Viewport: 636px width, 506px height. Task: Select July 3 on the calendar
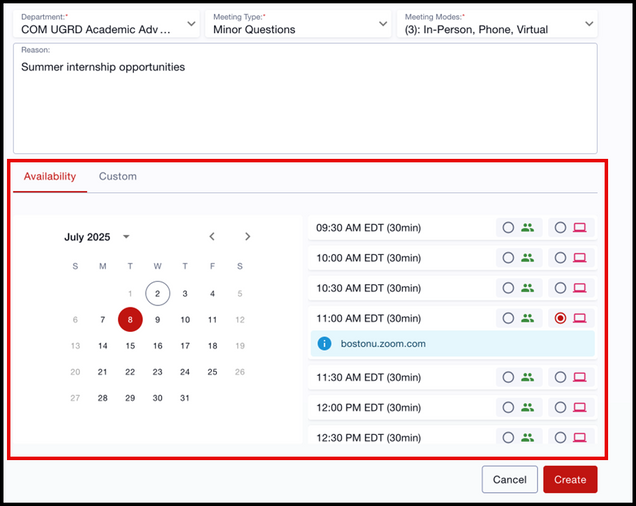pos(185,293)
